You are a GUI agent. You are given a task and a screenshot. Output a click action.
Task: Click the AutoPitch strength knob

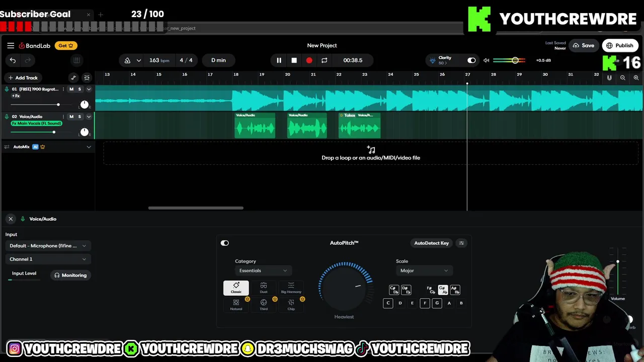(x=345, y=287)
